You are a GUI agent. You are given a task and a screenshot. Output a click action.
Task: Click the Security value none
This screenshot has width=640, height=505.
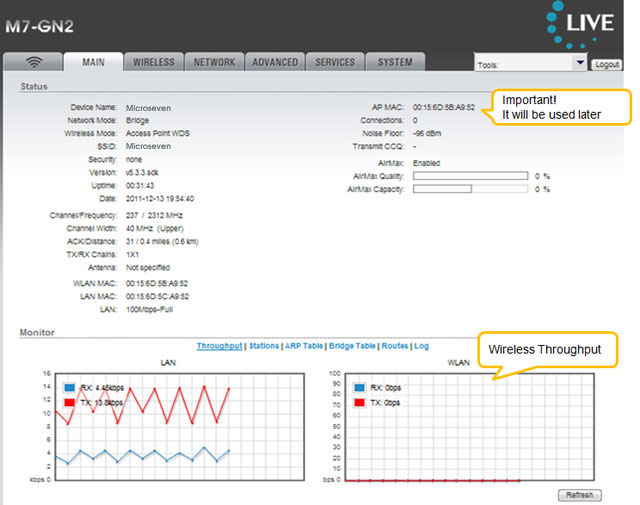(134, 159)
